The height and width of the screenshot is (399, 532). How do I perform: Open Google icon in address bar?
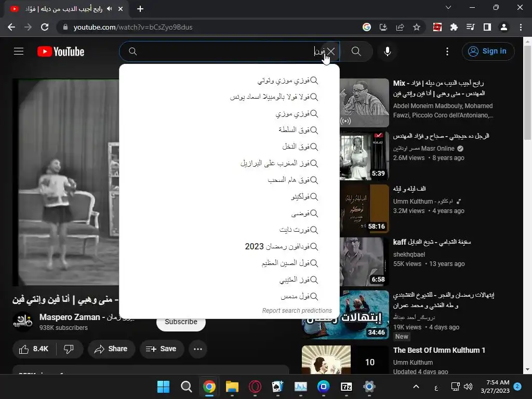click(x=366, y=27)
